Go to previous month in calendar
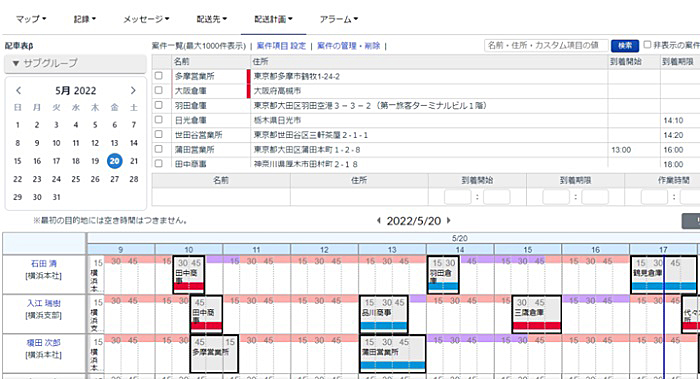Viewport: 700px width, 379px height. [18, 91]
